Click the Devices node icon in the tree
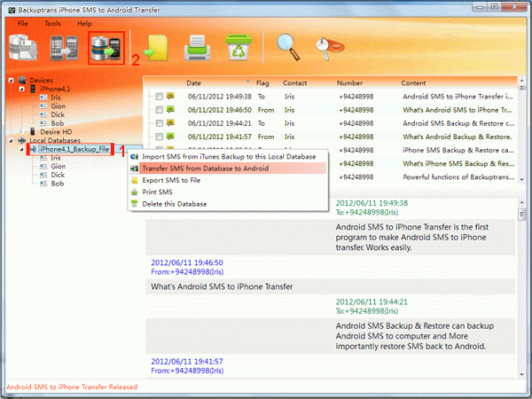Screen dimensions: 532x399 click(x=22, y=81)
